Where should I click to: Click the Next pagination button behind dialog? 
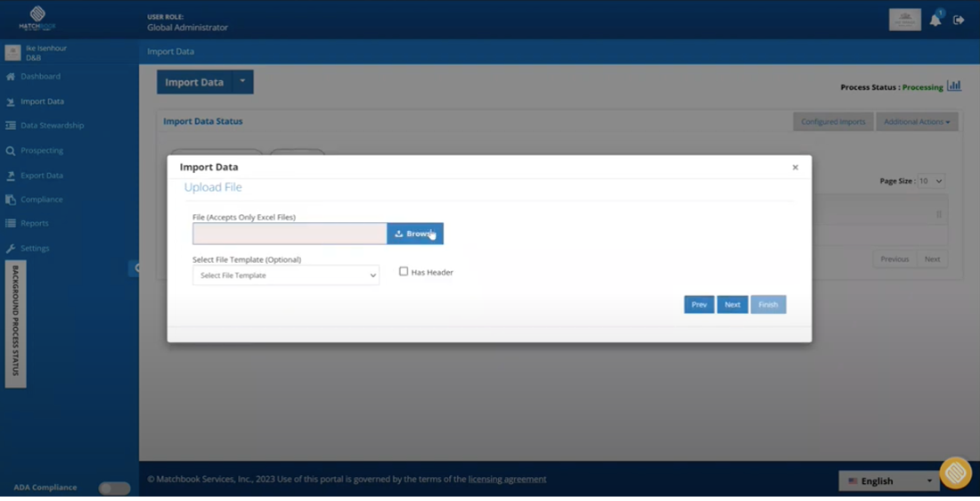pos(932,259)
